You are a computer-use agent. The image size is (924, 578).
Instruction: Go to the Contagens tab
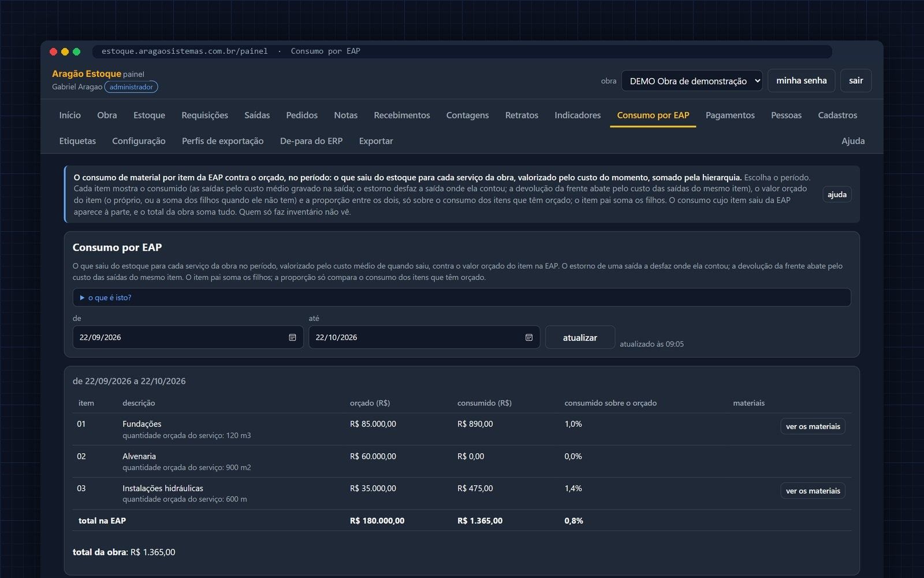point(467,115)
